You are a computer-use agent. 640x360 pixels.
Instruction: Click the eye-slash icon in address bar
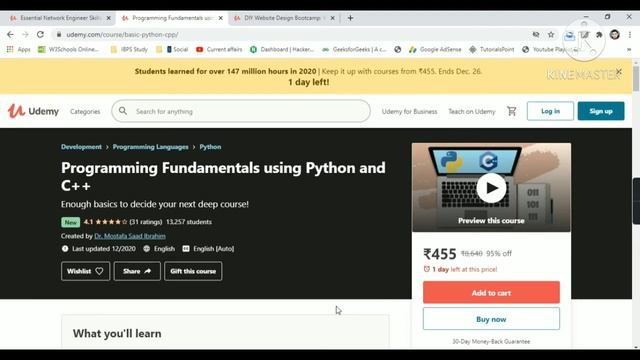click(x=536, y=35)
